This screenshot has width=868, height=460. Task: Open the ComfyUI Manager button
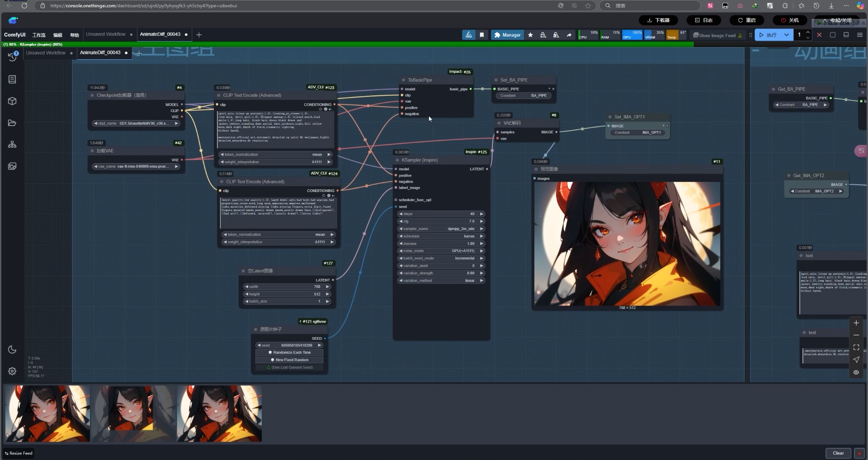(x=507, y=35)
